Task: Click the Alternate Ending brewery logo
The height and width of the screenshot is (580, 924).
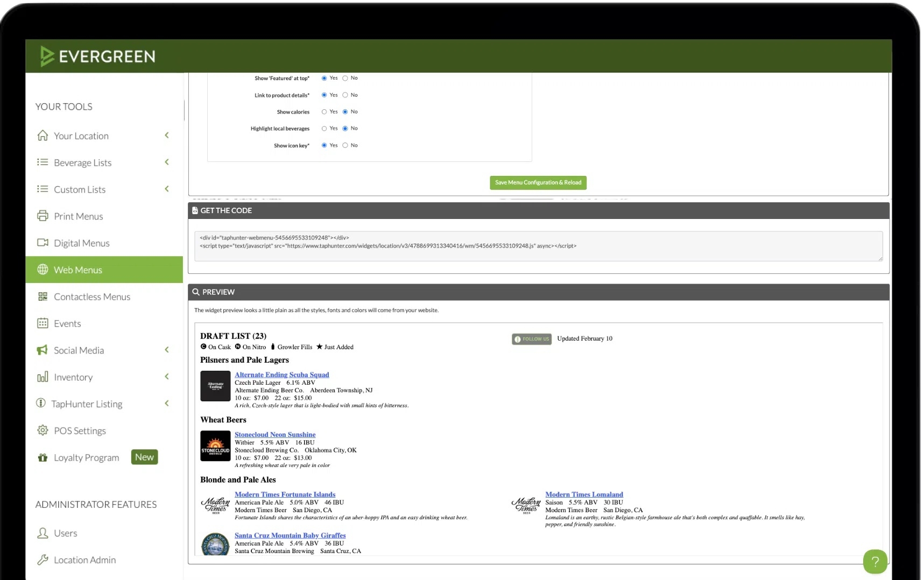Action: coord(215,386)
